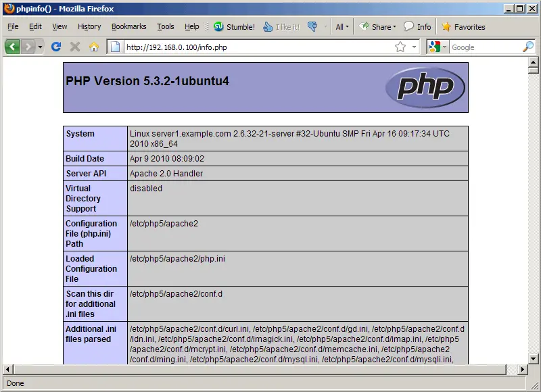Screen dimensions: 541x392
Task: Click the Build Date value Apr 9 2010
Action: [x=167, y=159]
